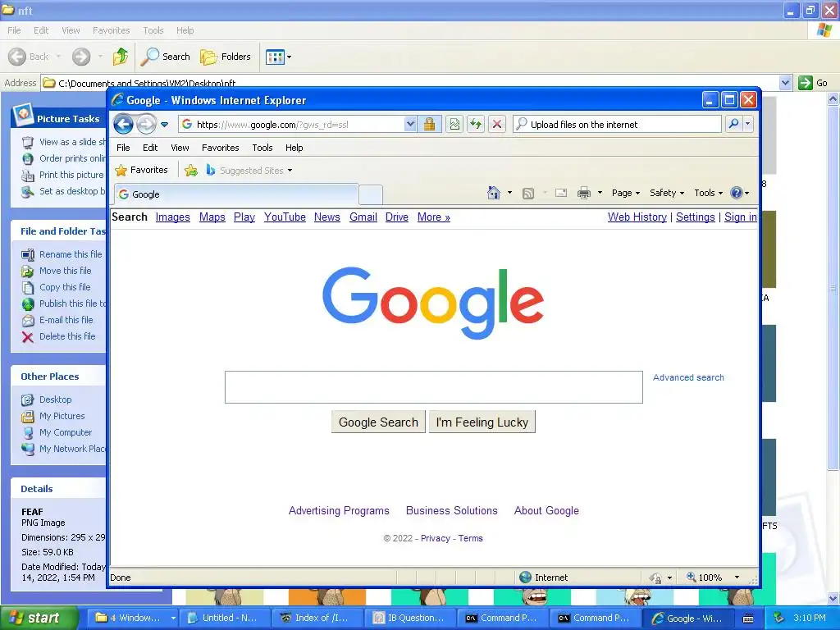Open a new blank IE tab
The height and width of the screenshot is (630, 840).
click(371, 195)
